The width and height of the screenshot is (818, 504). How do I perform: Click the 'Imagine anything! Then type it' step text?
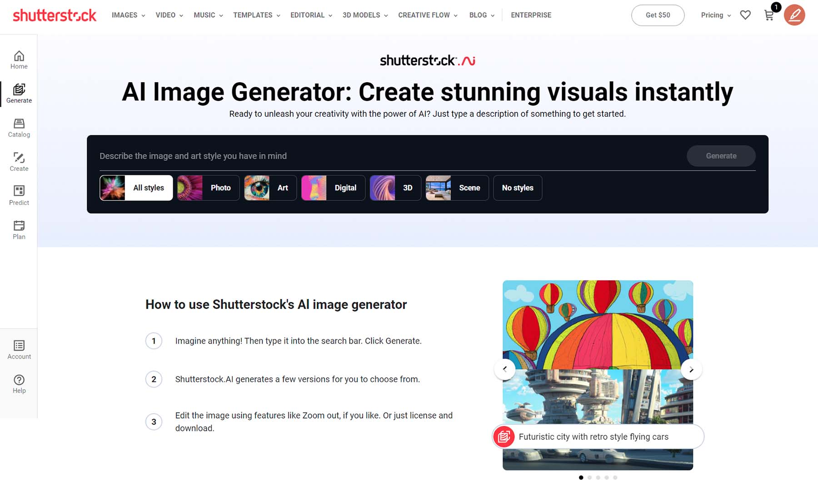point(299,341)
